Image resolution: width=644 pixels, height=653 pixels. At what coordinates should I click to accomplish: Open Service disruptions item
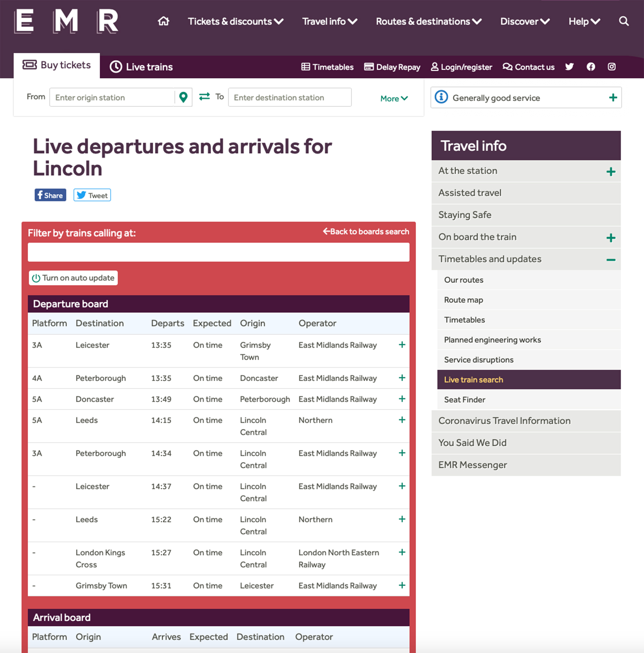529,359
